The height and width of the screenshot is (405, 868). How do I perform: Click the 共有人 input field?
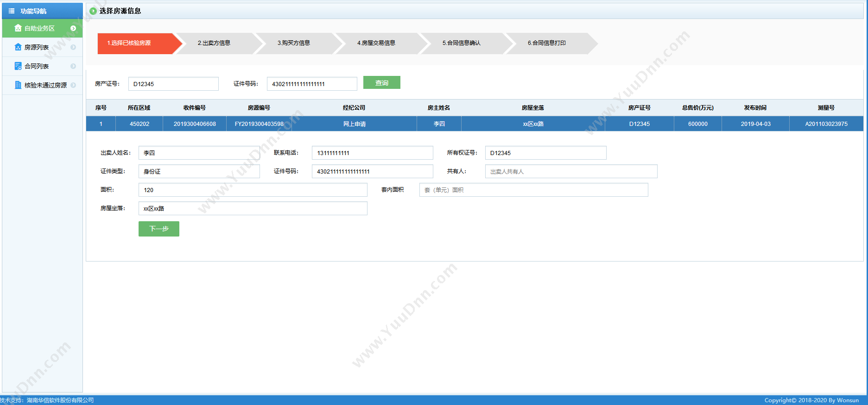tap(571, 171)
